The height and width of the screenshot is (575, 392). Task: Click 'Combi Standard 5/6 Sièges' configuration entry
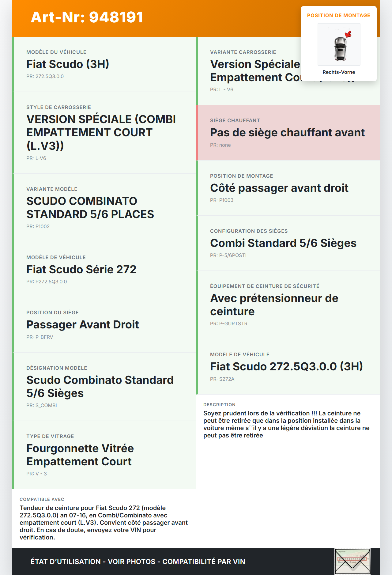click(283, 243)
